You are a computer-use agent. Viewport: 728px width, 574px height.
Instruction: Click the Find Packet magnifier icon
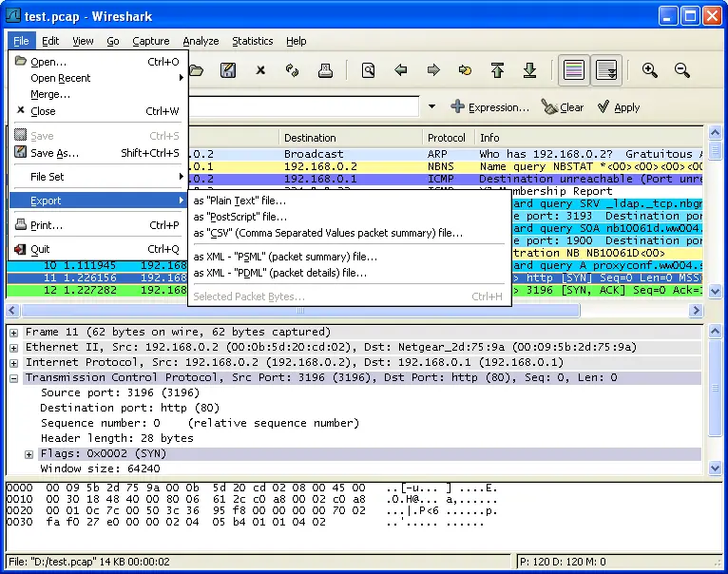coord(368,70)
